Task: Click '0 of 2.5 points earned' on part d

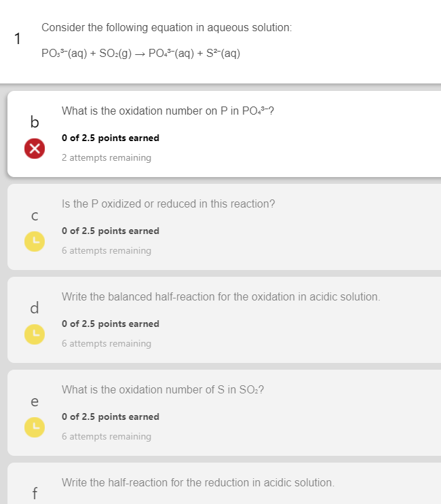Action: point(110,324)
